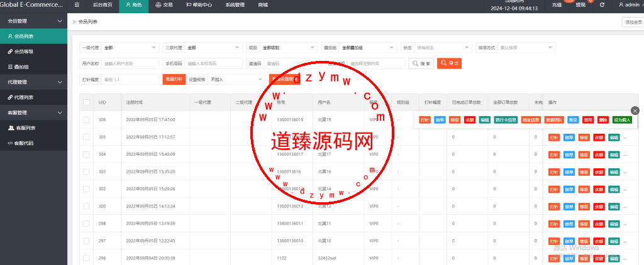Click 删除 in the actions popup
This screenshot has width=644, height=265.
tap(603, 120)
